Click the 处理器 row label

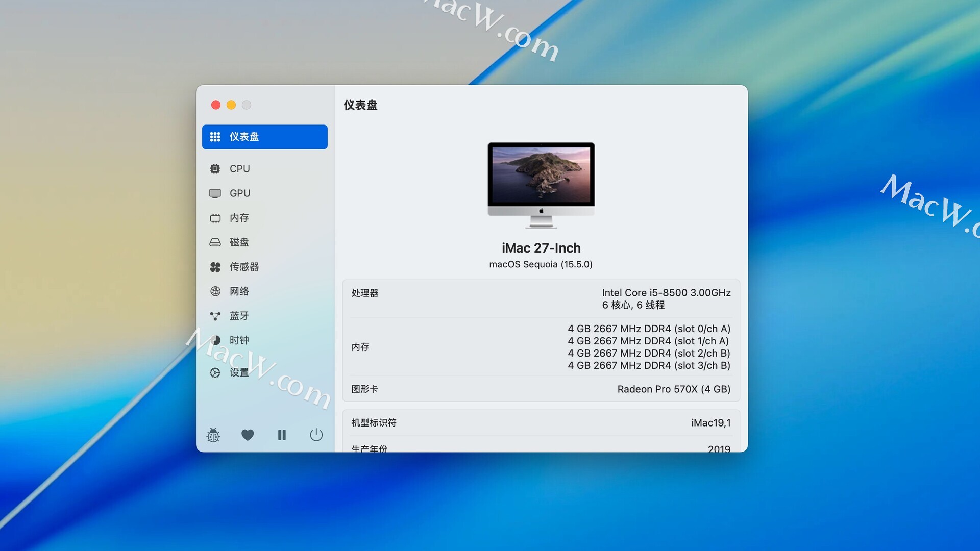click(x=365, y=293)
